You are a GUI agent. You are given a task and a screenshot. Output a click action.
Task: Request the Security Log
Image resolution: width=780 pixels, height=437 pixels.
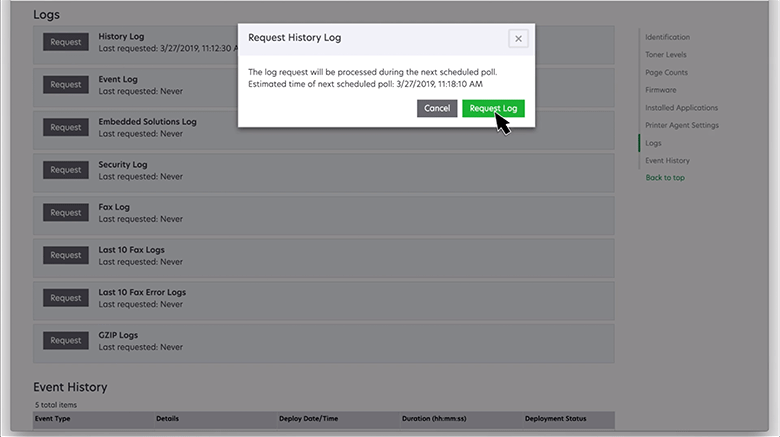point(66,170)
